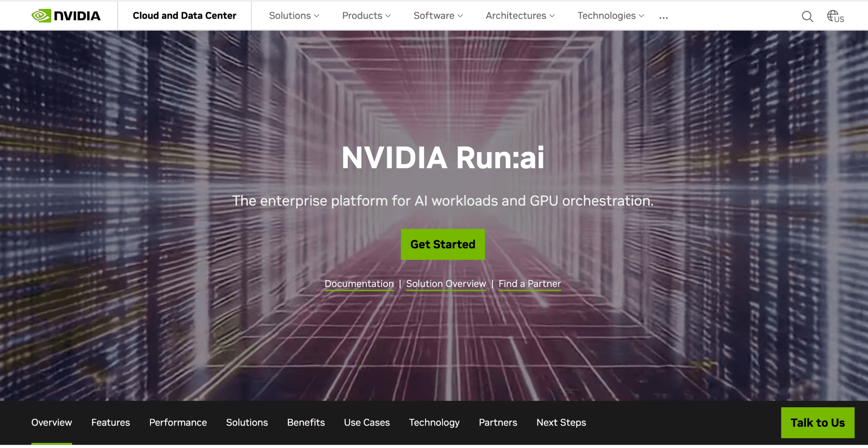Viewport: 868px width, 448px height.
Task: Jump to the Features section
Action: click(x=111, y=423)
